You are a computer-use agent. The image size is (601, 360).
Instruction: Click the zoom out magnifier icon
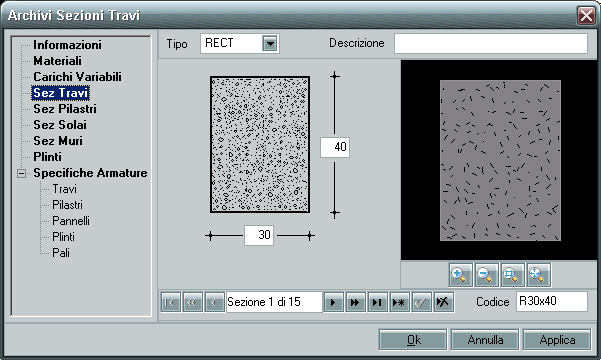(486, 275)
